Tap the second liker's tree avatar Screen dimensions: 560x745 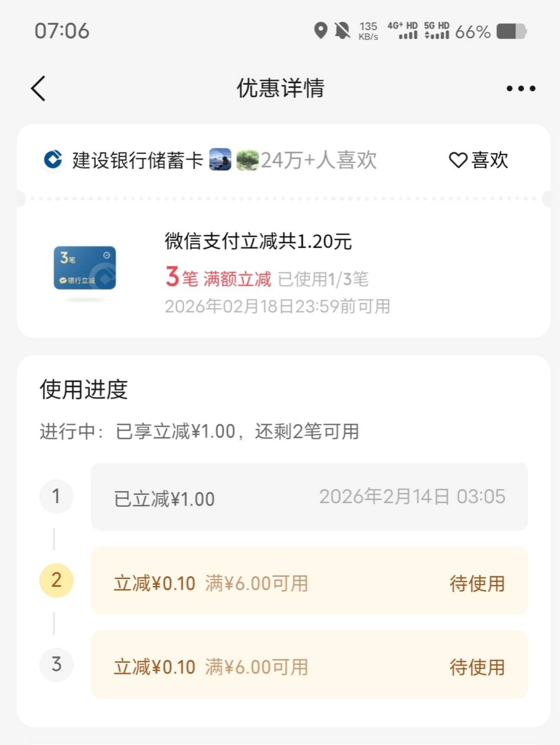point(247,160)
